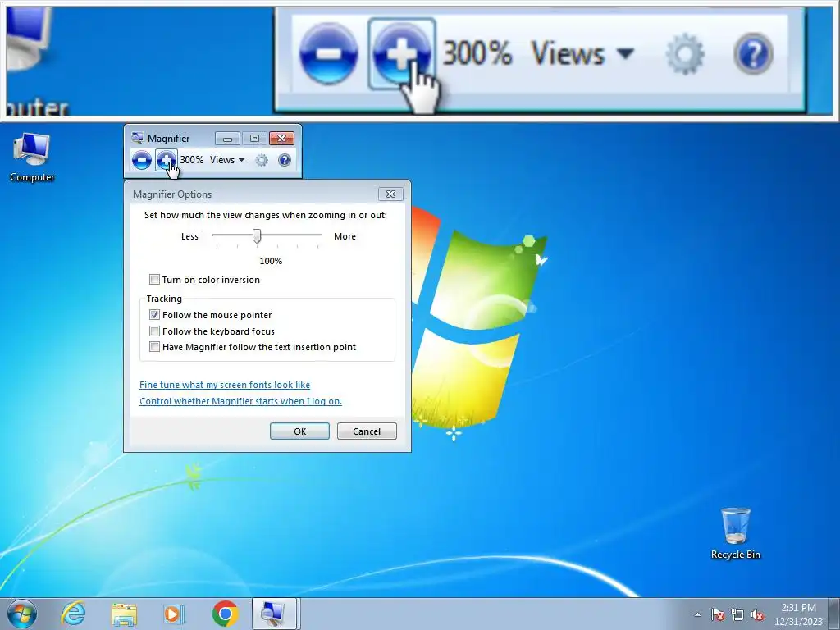Click the Magnifier taskbar button
Viewport: 840px width, 630px height.
coord(274,614)
